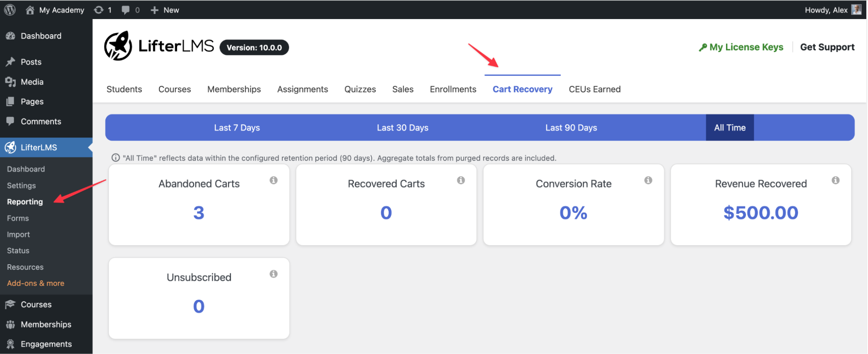Open the Import submenu item
The height and width of the screenshot is (354, 868).
(x=18, y=235)
